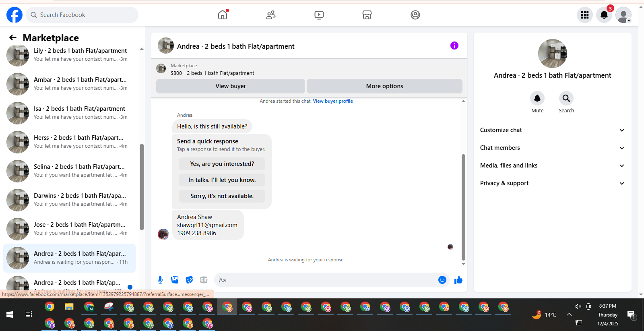The height and width of the screenshot is (331, 644).
Task: Open the Video tab
Action: click(x=319, y=15)
